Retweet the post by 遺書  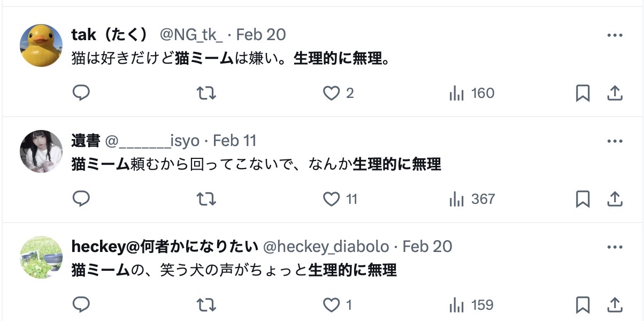coord(206,199)
